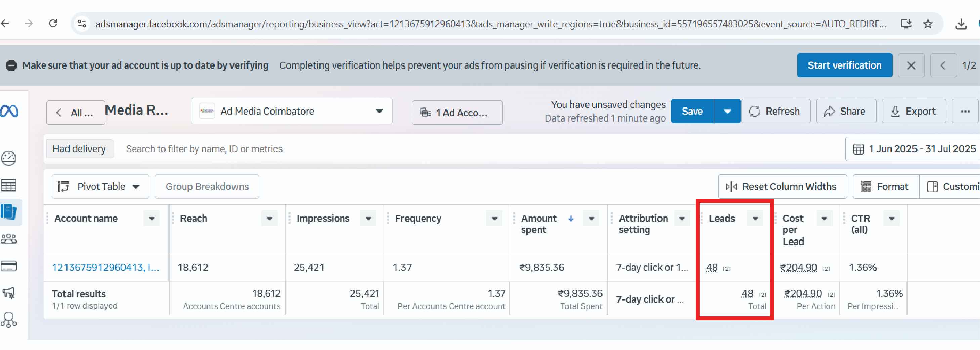Image resolution: width=980 pixels, height=350 pixels.
Task: Open the account overview gauge icon
Action: tap(9, 158)
